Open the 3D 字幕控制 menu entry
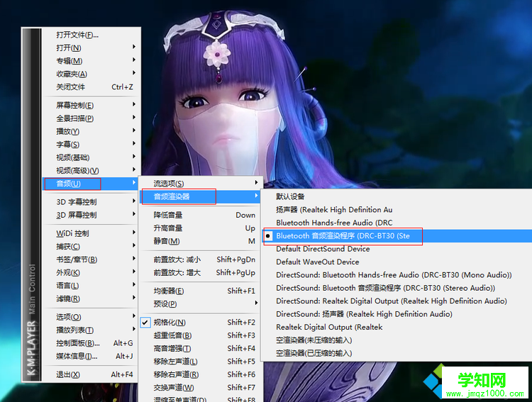 click(91, 202)
